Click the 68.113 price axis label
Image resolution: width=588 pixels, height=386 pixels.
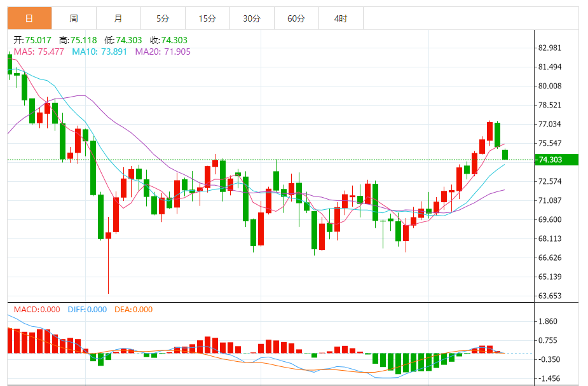click(550, 238)
